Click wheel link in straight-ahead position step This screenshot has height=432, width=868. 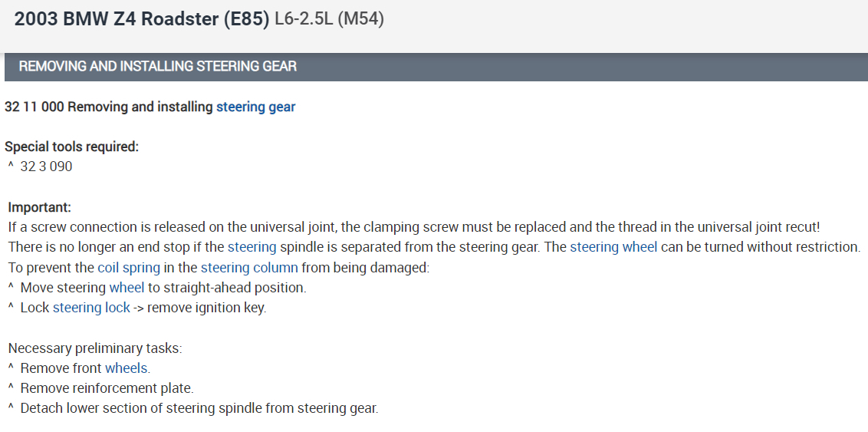click(x=127, y=288)
